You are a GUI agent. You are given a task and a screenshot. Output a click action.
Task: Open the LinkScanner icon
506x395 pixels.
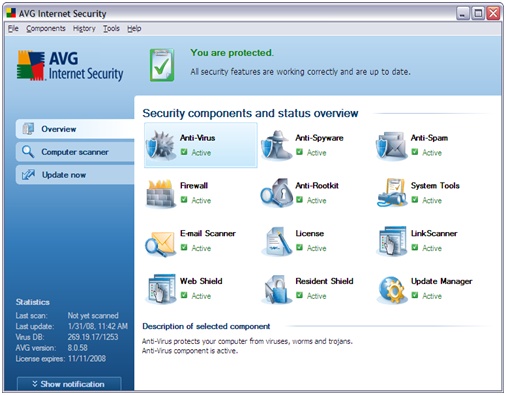pos(392,241)
